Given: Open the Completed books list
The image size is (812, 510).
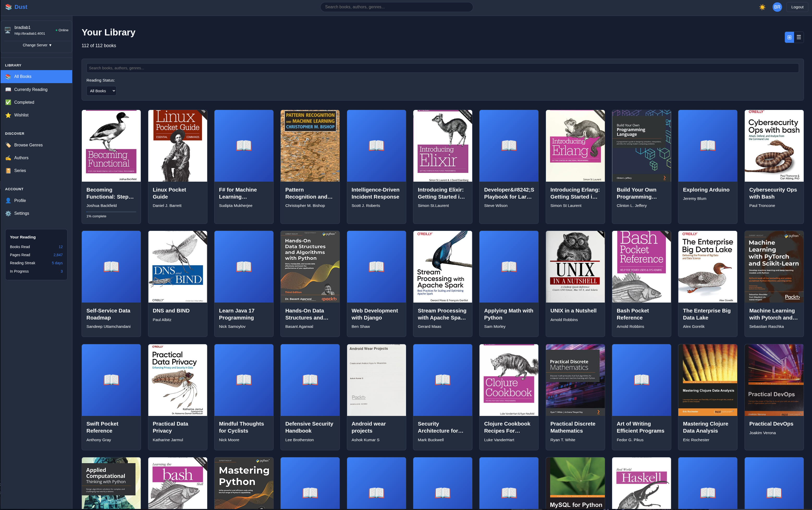Looking at the screenshot, I should coord(24,102).
